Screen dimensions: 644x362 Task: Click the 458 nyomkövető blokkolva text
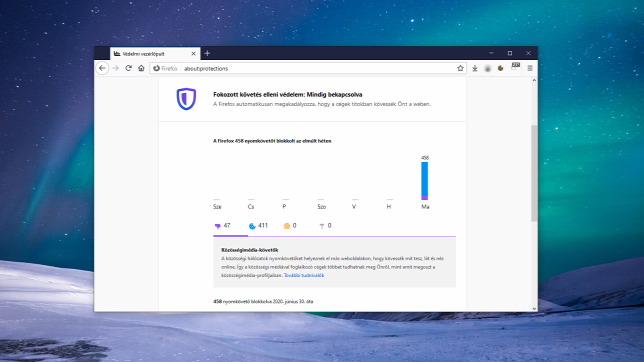point(263,302)
